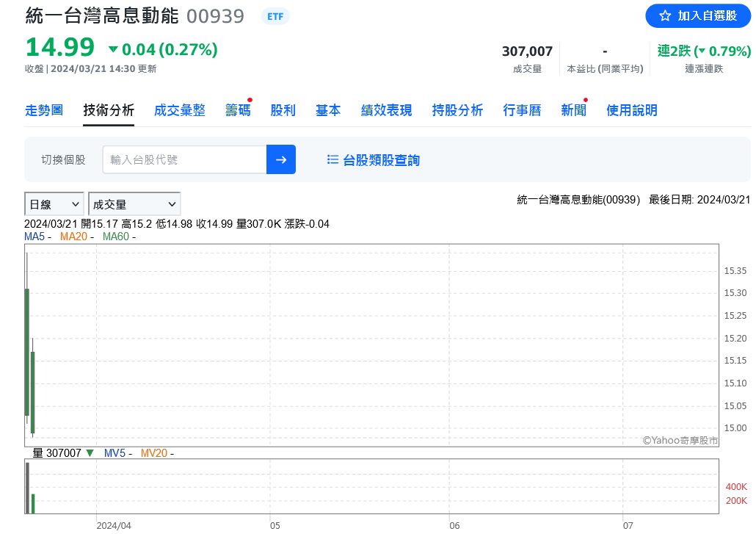Click the 05 month axis label

pos(275,525)
